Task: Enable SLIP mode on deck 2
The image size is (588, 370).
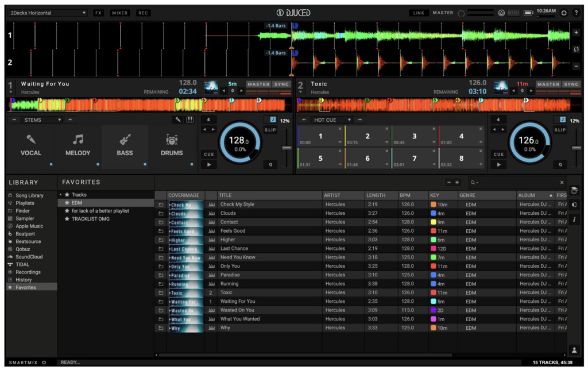Action: pyautogui.click(x=560, y=130)
